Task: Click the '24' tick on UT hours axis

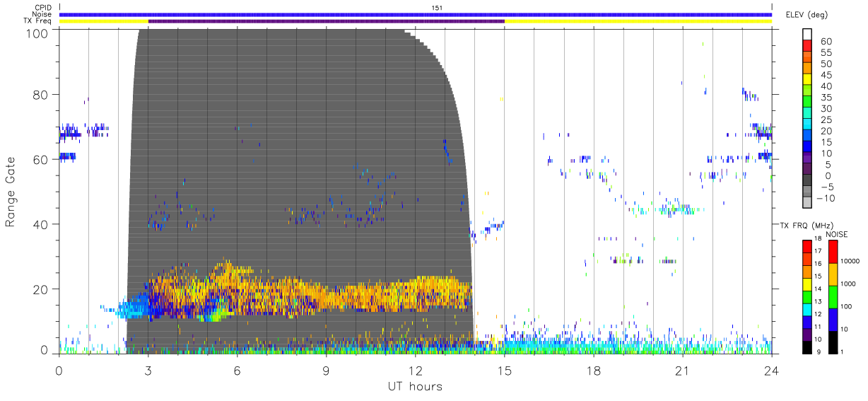Action: tap(772, 370)
